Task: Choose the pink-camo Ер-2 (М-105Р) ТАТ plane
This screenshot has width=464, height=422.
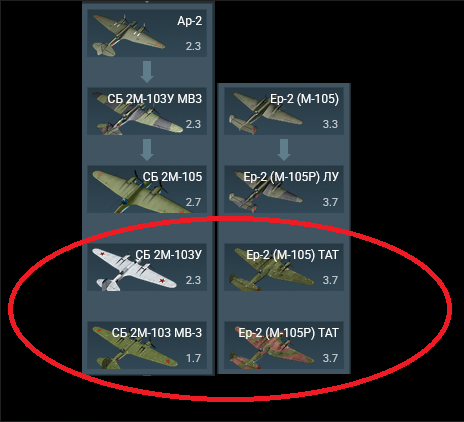Action: pyautogui.click(x=271, y=347)
